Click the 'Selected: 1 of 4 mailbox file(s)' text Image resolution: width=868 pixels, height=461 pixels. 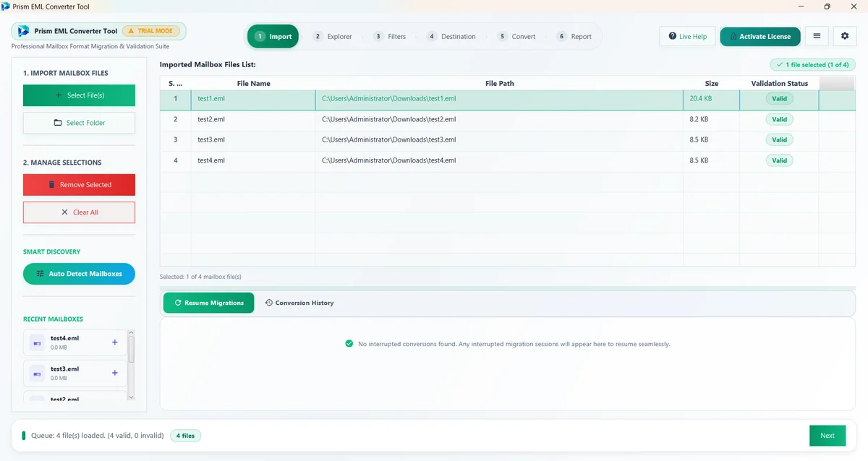click(200, 277)
